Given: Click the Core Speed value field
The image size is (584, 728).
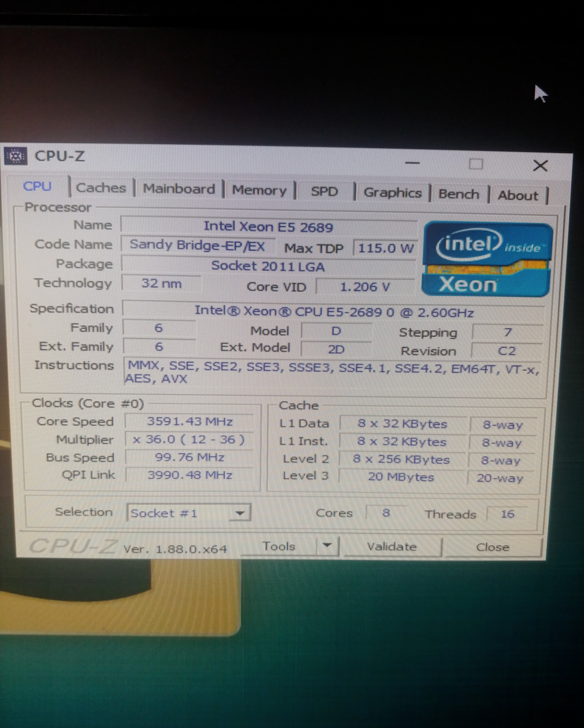Looking at the screenshot, I should pyautogui.click(x=190, y=421).
